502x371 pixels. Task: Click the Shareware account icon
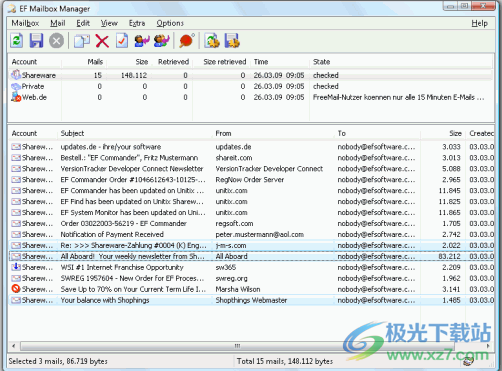(16, 75)
